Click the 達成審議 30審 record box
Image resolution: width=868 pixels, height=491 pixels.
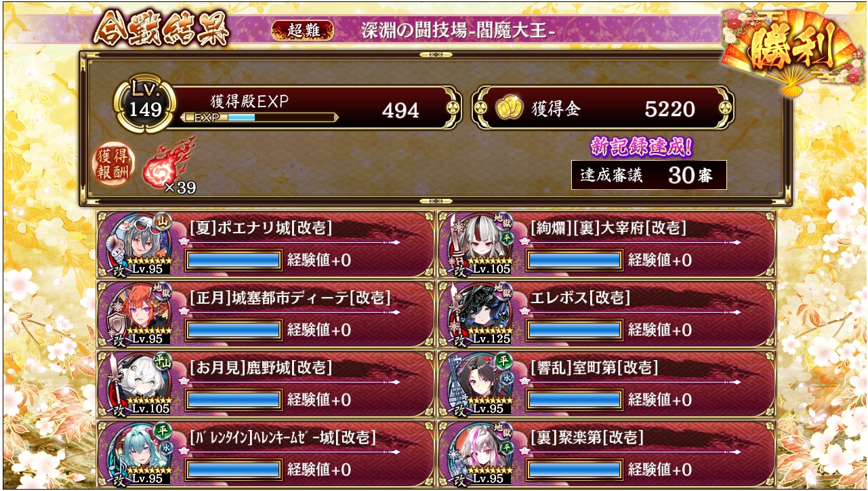[x=649, y=175]
